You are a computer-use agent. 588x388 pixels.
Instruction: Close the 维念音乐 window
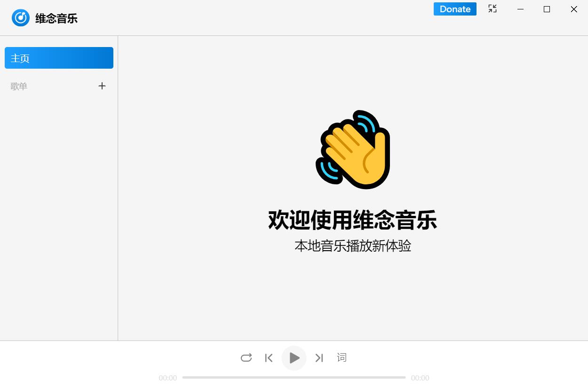point(574,9)
